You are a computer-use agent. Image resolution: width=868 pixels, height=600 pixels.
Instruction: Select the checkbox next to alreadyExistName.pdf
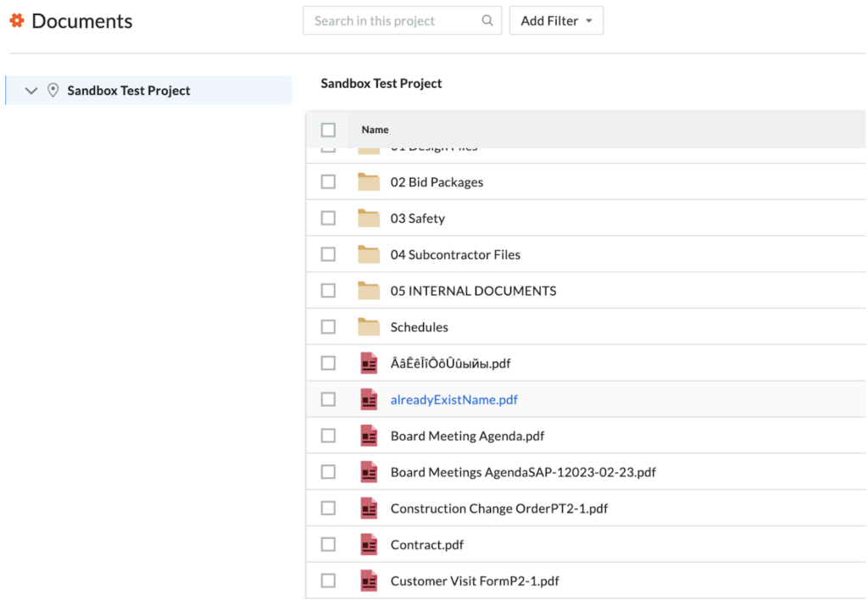(328, 400)
